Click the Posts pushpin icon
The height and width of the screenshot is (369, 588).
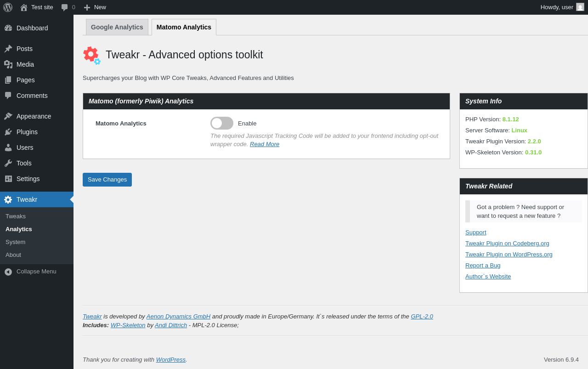(8, 49)
